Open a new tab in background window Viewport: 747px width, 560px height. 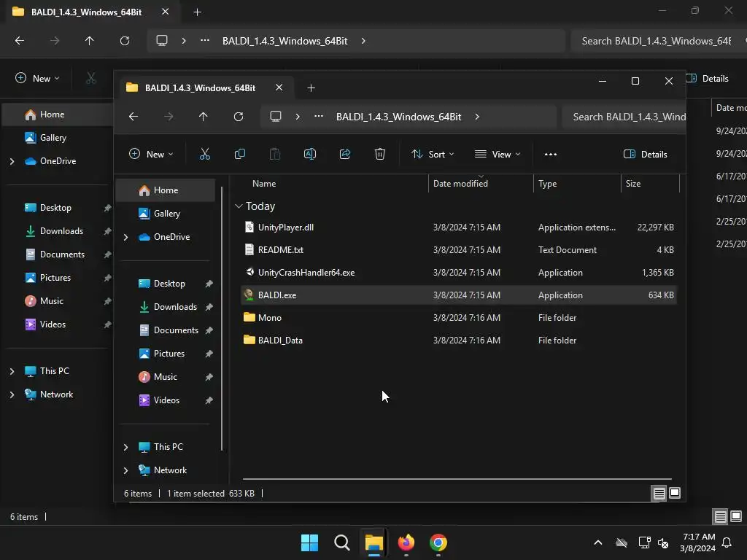tap(197, 12)
